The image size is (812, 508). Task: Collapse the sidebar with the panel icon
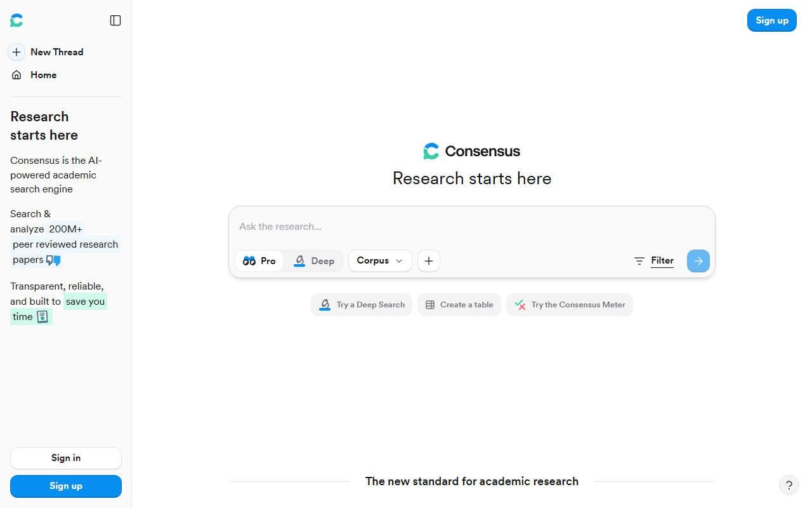point(115,20)
